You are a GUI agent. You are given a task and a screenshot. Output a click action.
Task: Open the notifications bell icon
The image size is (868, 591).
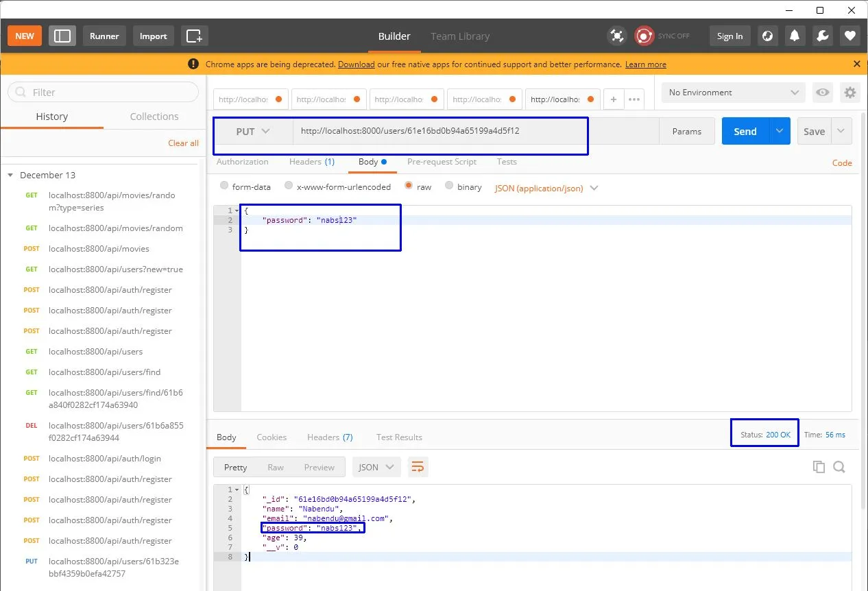coord(795,36)
